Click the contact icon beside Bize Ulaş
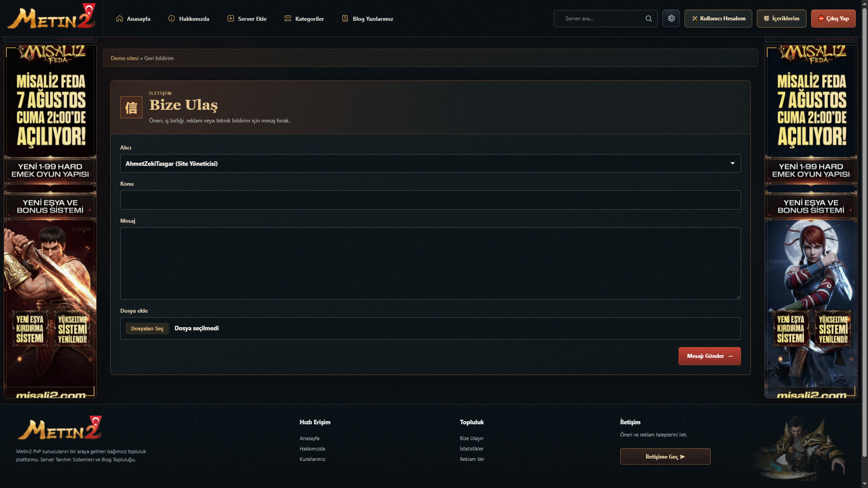 pyautogui.click(x=131, y=107)
